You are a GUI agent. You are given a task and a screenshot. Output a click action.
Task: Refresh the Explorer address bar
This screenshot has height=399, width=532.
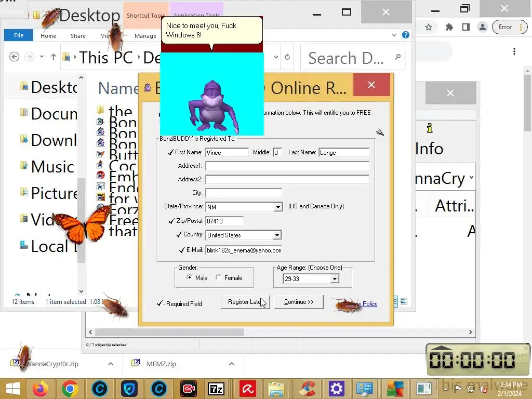tap(287, 57)
